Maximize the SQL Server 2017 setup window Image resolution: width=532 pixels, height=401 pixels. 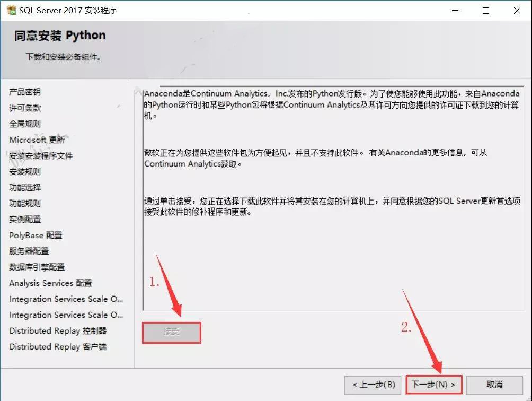[x=486, y=11]
